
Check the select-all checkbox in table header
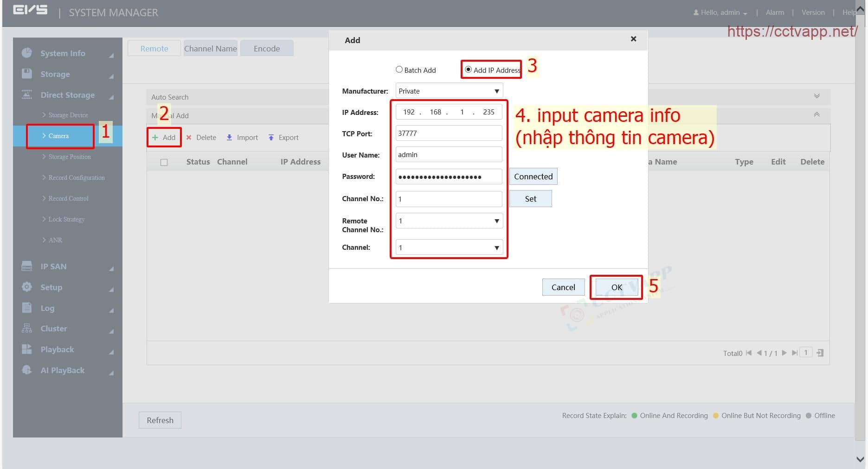click(x=164, y=162)
